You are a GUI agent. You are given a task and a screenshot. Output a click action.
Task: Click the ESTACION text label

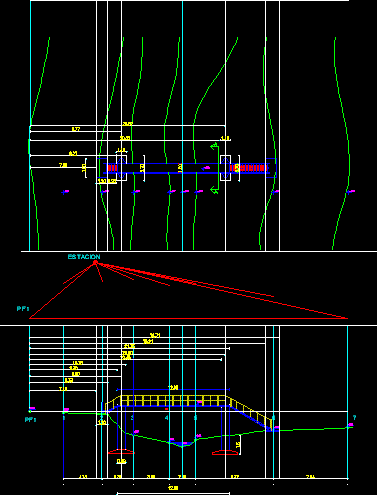click(x=84, y=257)
